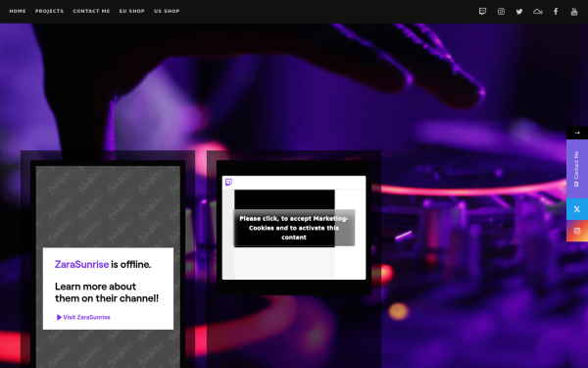Open Instagram icon in top bar
The width and height of the screenshot is (588, 368).
pyautogui.click(x=501, y=12)
